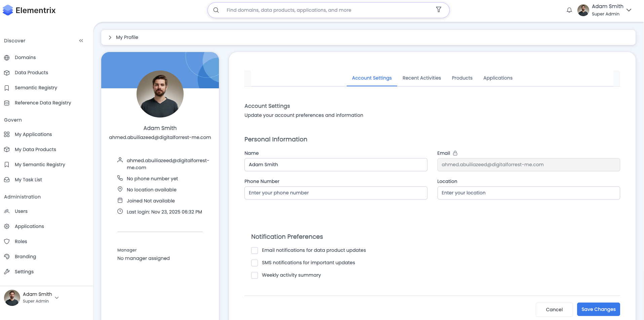Click into the Phone Number field
The width and height of the screenshot is (644, 320).
(x=335, y=193)
